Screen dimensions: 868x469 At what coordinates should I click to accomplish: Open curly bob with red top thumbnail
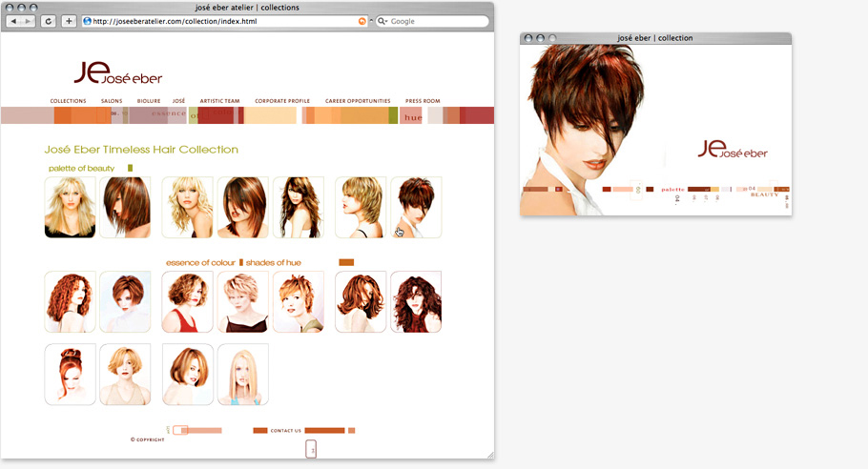tap(187, 302)
